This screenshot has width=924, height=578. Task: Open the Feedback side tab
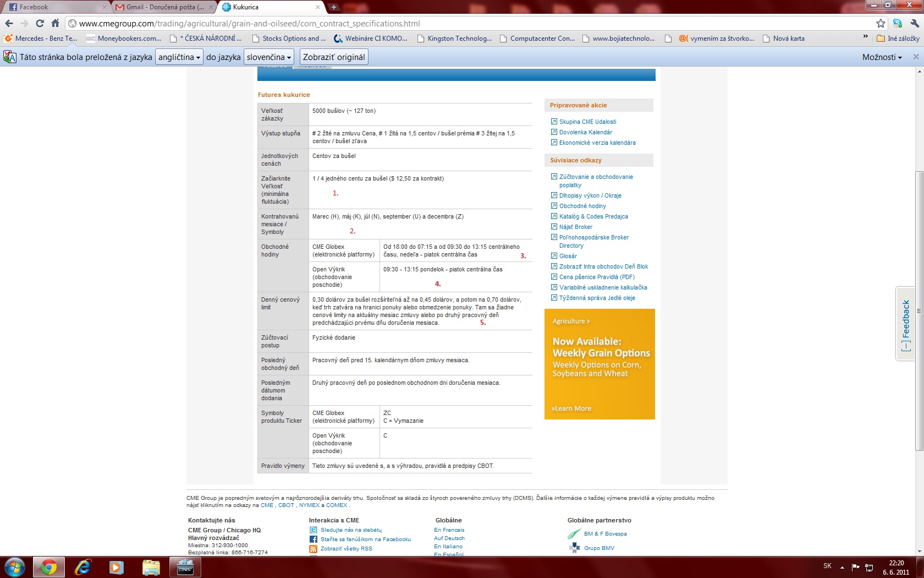click(905, 324)
